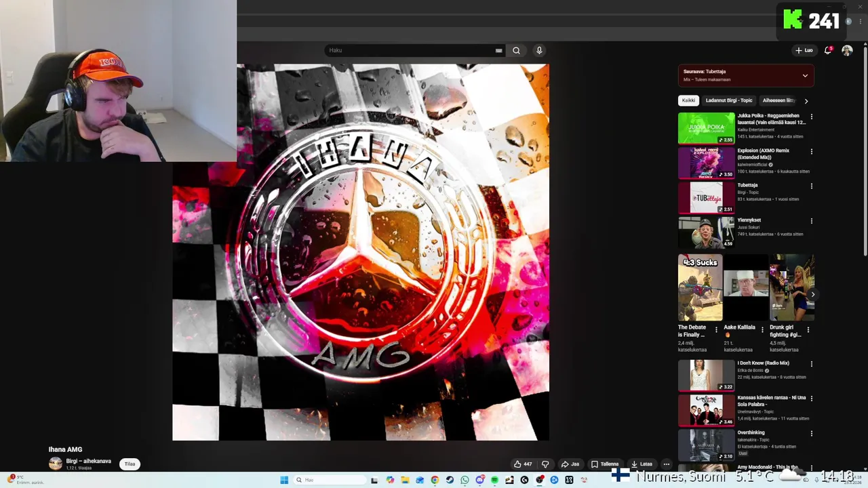868x488 pixels.
Task: Click the taskbar Hae search box
Action: 330,480
